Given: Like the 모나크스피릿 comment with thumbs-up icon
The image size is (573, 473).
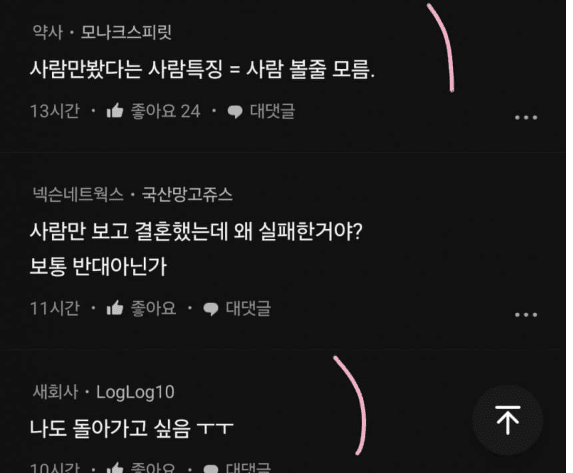Looking at the screenshot, I should click(x=115, y=111).
